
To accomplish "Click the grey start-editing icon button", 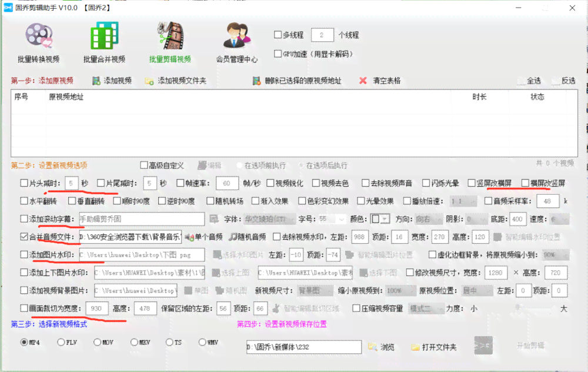I will pos(483,346).
